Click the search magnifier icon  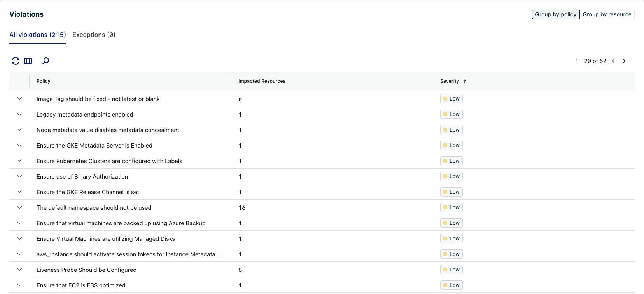point(45,61)
